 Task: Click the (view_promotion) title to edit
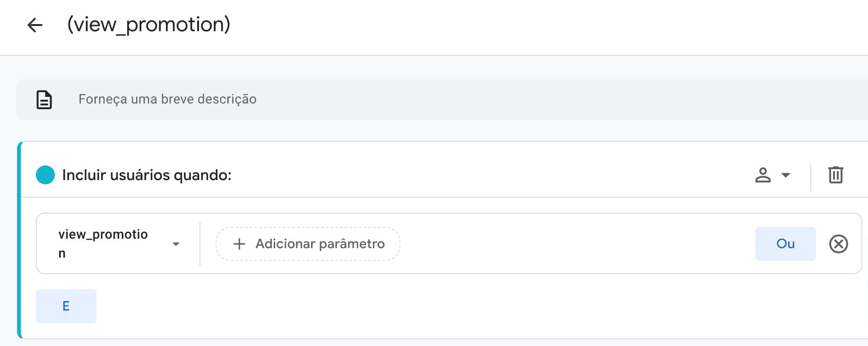point(148,25)
